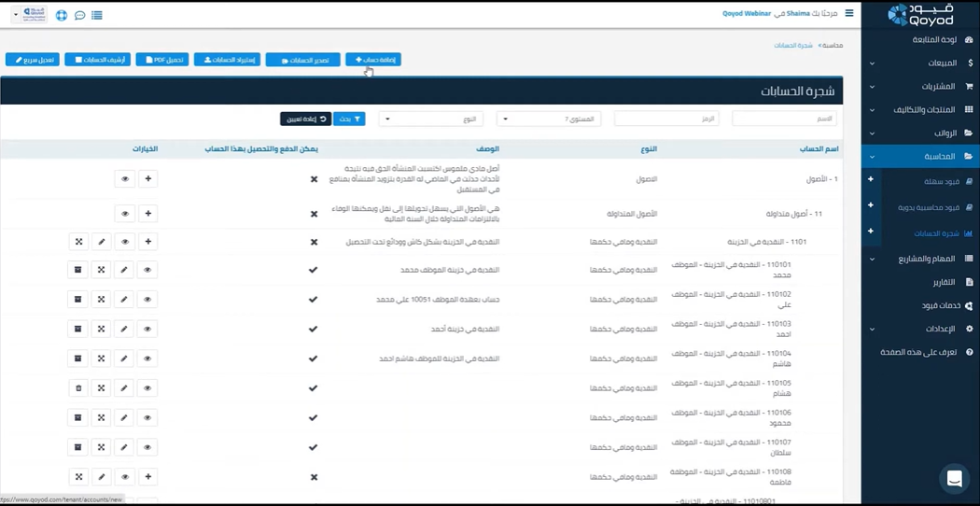The image size is (980, 506).
Task: Archive account 110107 سلطان
Action: (x=78, y=447)
